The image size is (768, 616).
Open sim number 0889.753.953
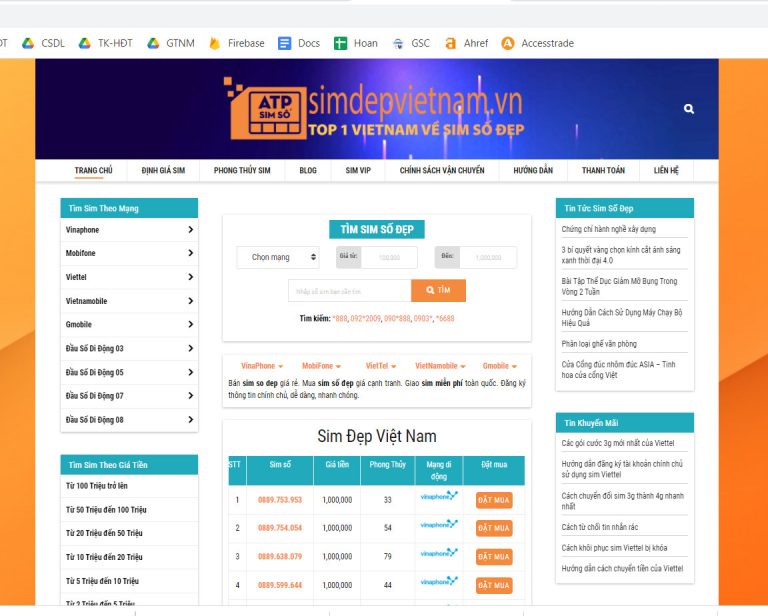(x=280, y=500)
